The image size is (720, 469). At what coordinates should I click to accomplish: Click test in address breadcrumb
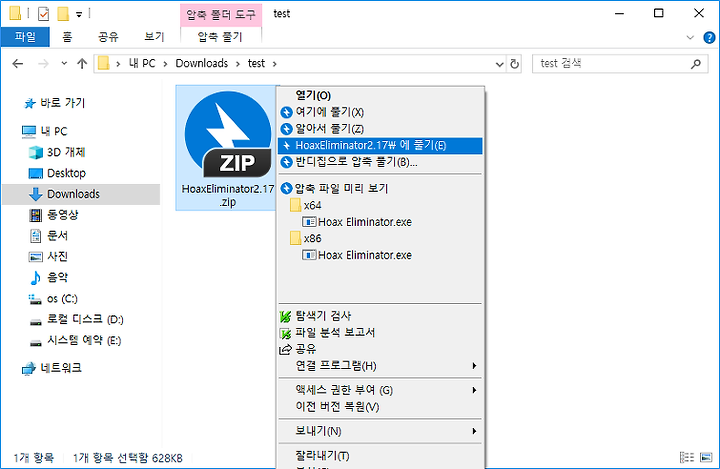[256, 63]
